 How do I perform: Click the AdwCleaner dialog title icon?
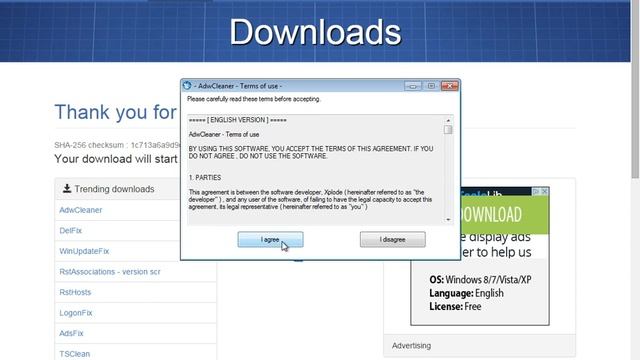point(187,86)
